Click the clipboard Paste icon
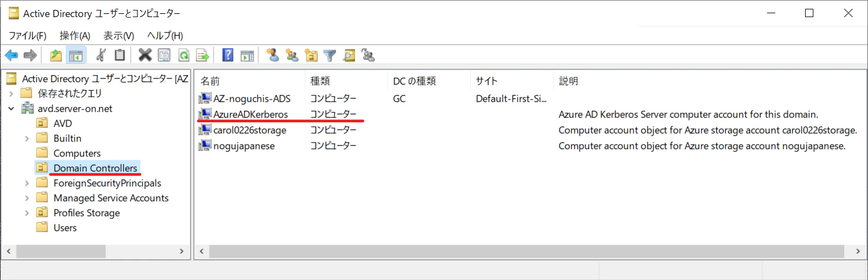The height and width of the screenshot is (280, 868). click(120, 55)
